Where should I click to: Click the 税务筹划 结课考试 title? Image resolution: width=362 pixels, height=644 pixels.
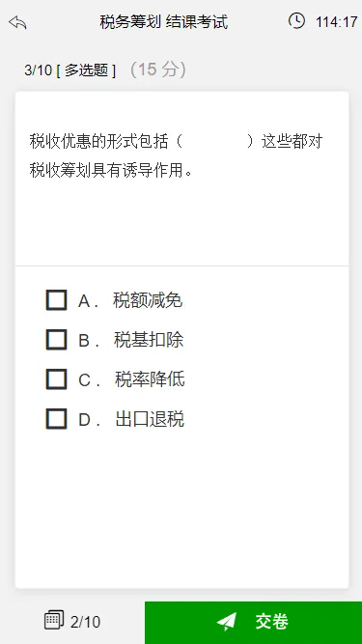tap(164, 22)
